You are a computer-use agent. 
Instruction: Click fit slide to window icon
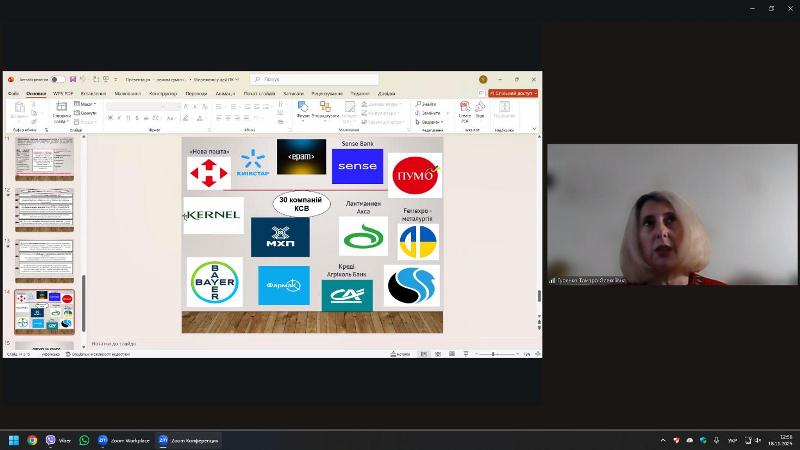click(537, 354)
